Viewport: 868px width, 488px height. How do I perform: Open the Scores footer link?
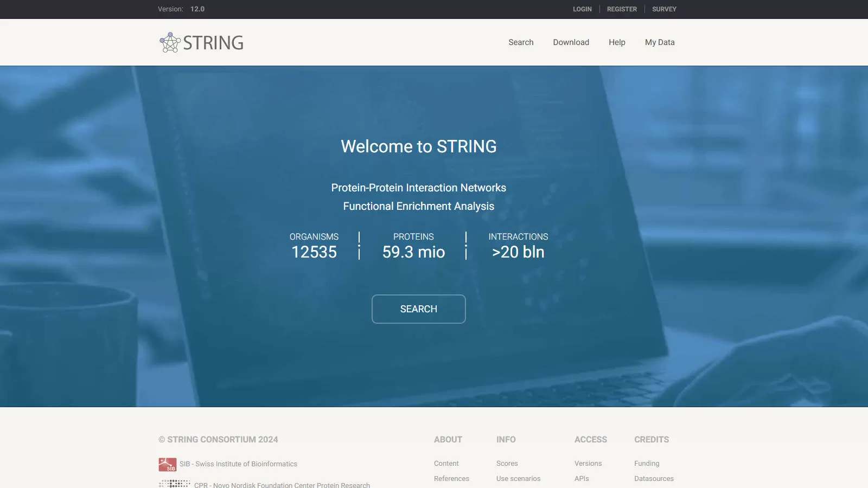[x=507, y=464]
